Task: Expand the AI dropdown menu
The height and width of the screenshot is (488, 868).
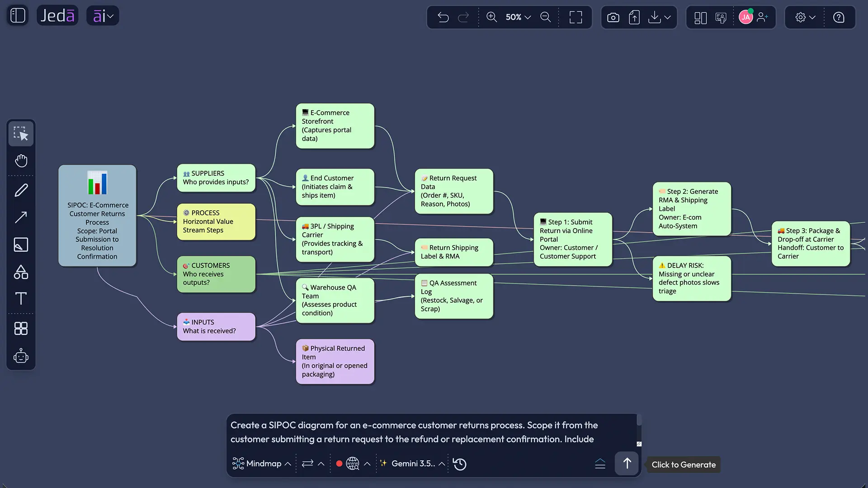Action: (103, 16)
